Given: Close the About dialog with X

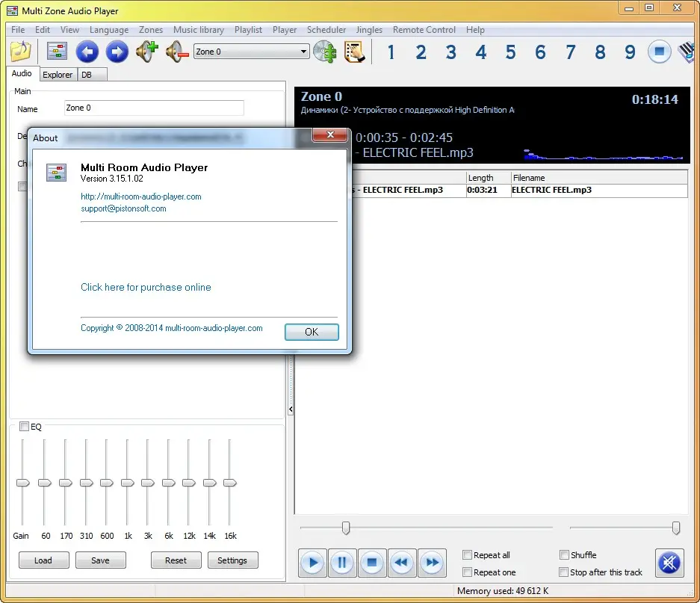Looking at the screenshot, I should click(330, 134).
